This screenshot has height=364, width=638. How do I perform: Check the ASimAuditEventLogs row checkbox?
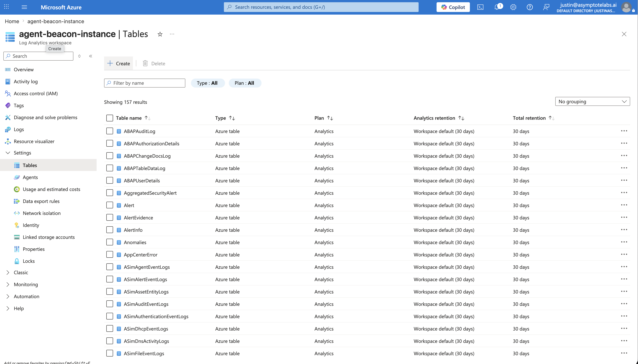click(110, 304)
